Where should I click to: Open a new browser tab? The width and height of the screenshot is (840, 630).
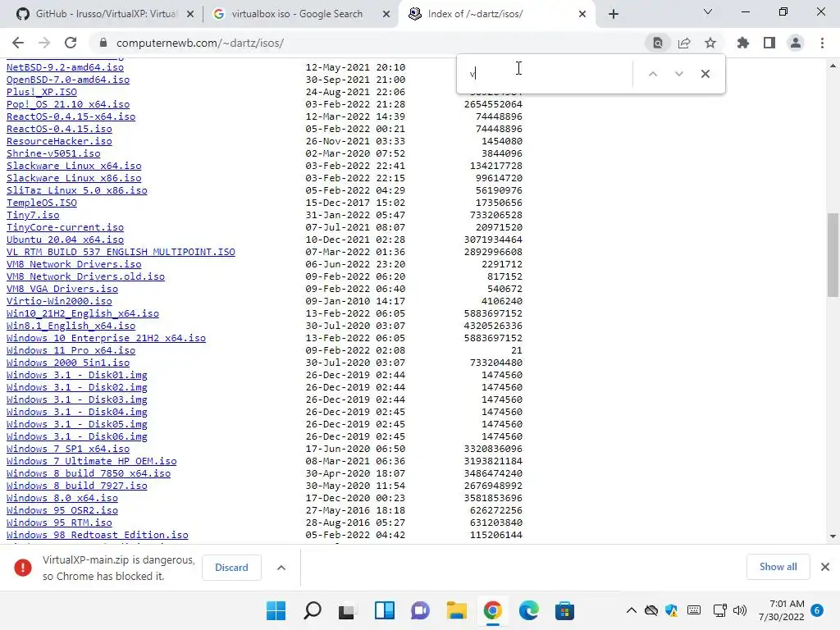pyautogui.click(x=614, y=14)
